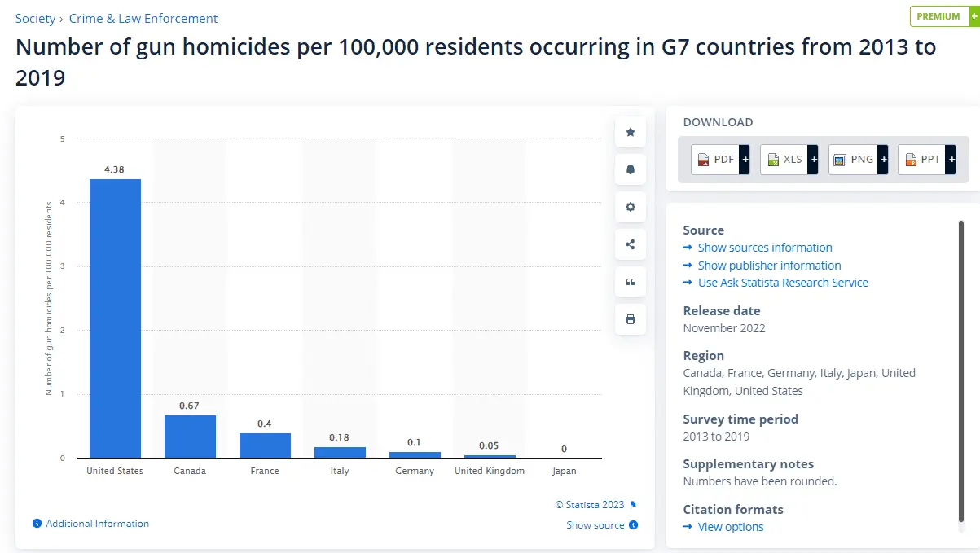Viewport: 980px width, 553px height.
Task: Download the chart as PPT
Action: (926, 160)
